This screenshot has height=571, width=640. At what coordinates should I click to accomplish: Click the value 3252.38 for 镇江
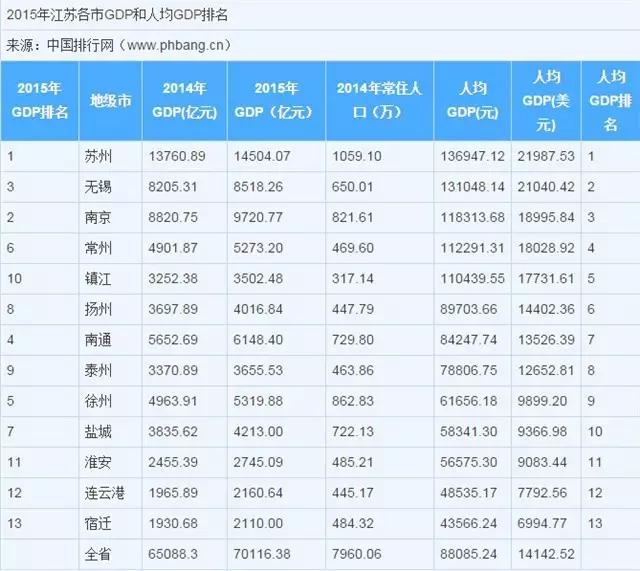(173, 278)
